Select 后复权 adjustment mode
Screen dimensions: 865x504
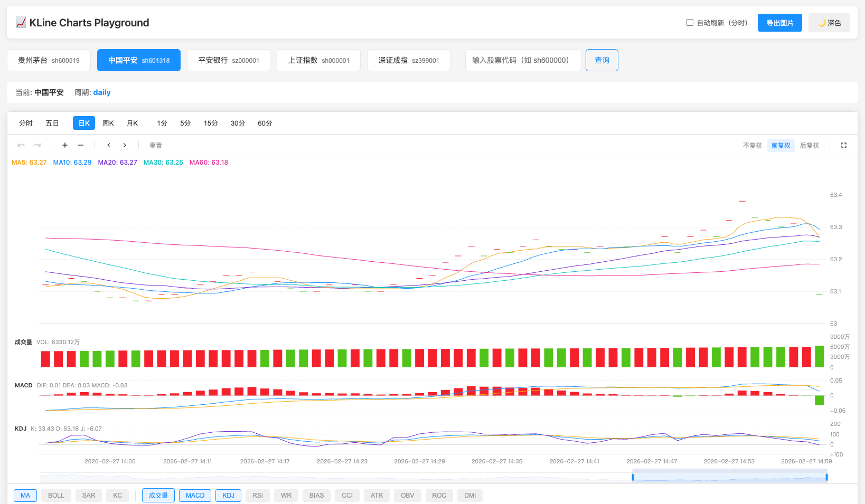(809, 146)
